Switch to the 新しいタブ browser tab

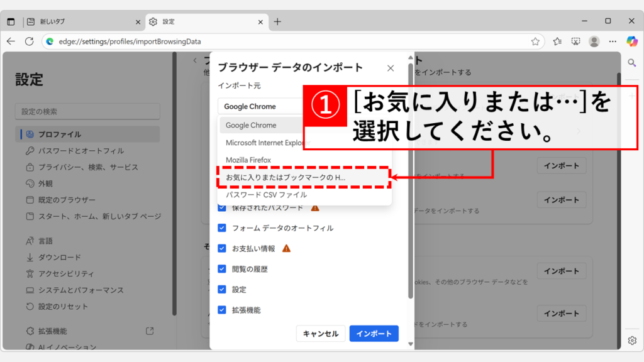(x=84, y=22)
